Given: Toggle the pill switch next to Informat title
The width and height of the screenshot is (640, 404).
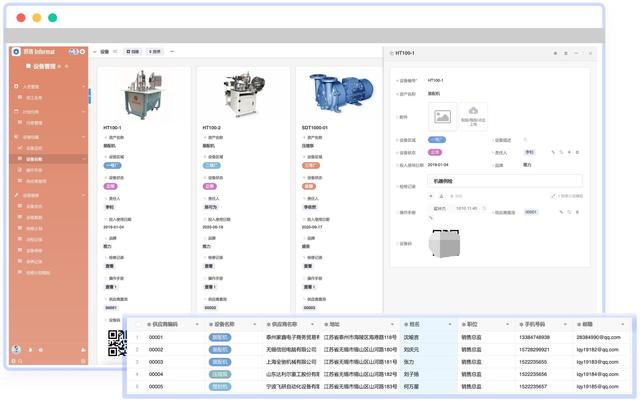Looking at the screenshot, I should [x=73, y=51].
